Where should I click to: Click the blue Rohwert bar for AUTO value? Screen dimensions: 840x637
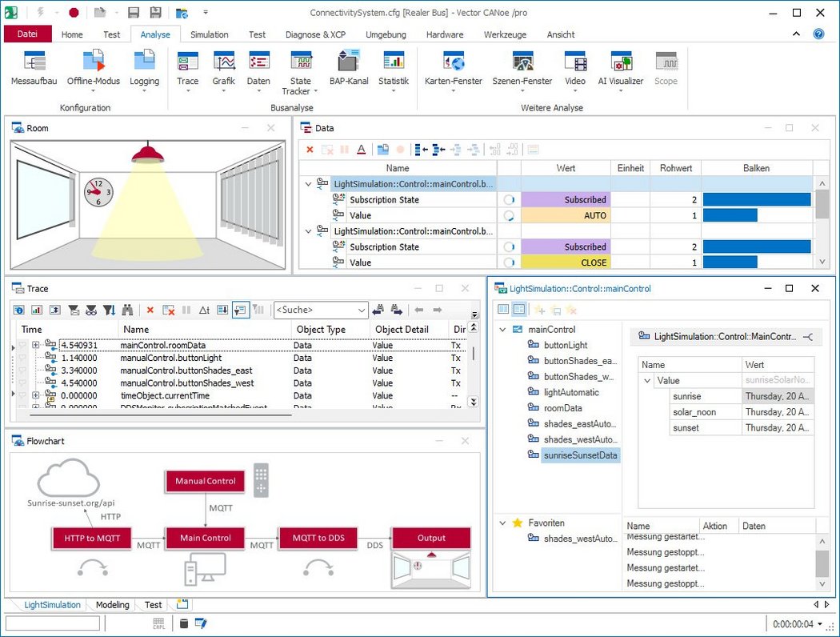[x=730, y=215]
